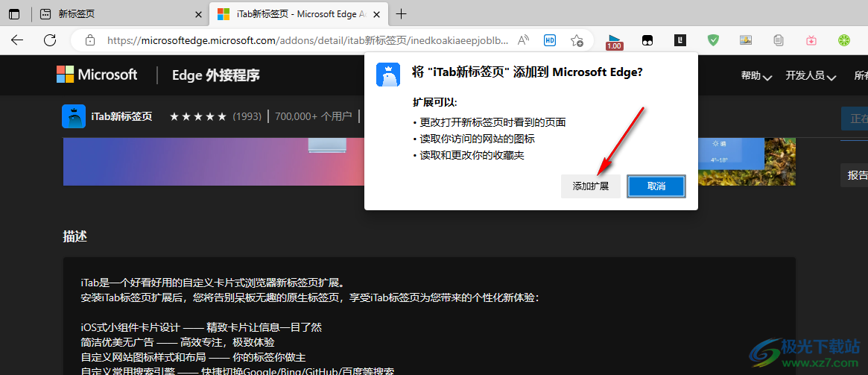Open the picture extension icon
This screenshot has width=868, height=375.
(x=746, y=40)
